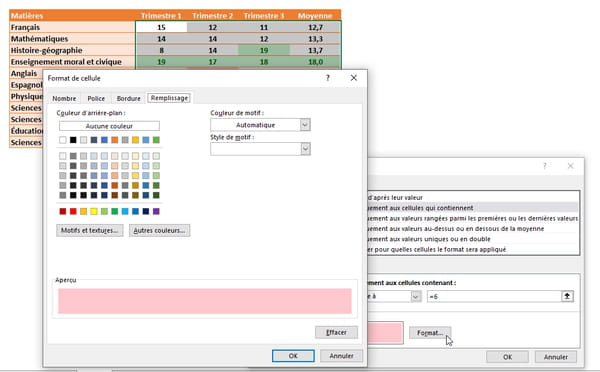Open the Bordure tab

tap(129, 98)
